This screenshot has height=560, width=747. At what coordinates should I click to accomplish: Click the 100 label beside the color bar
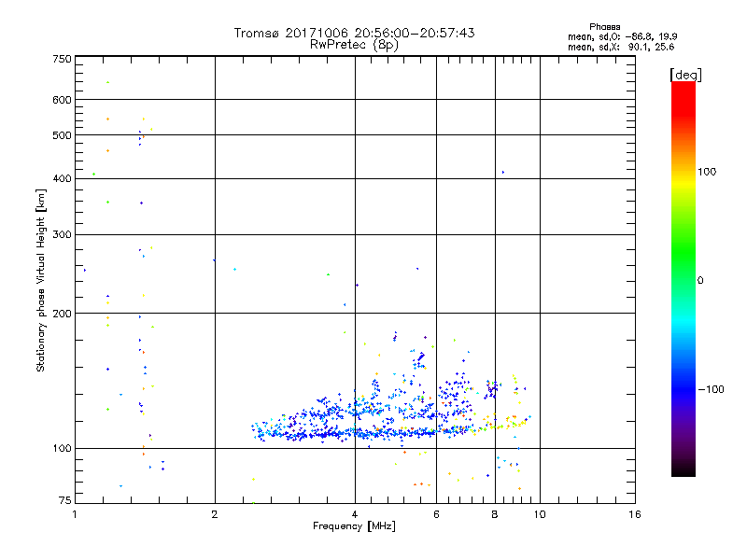click(707, 172)
